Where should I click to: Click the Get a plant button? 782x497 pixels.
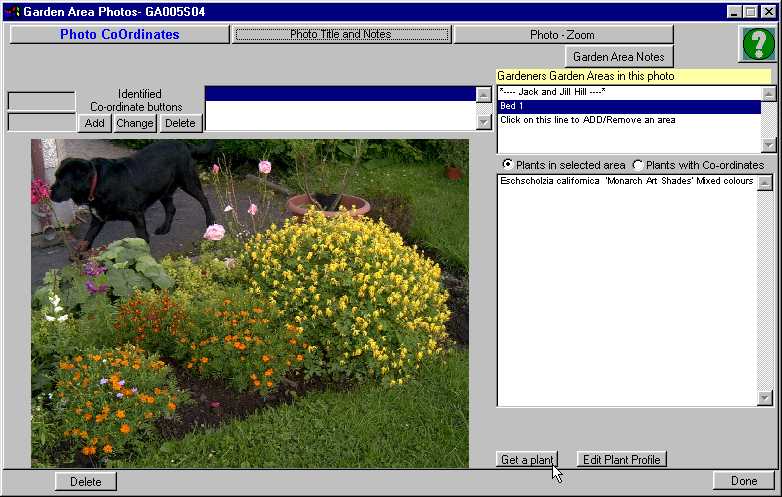[527, 460]
